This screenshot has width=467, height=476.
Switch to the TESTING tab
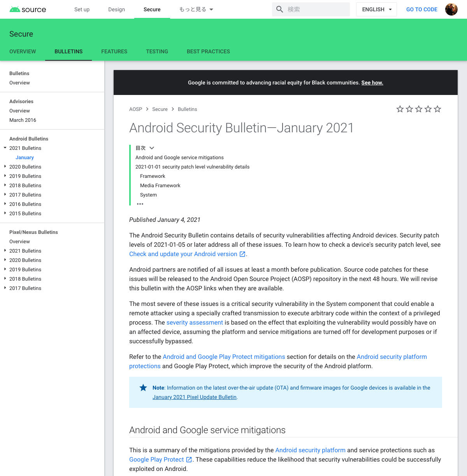point(157,51)
